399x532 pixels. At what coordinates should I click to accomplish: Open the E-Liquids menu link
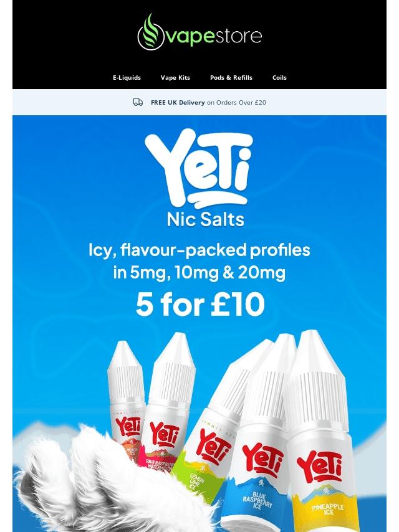click(x=127, y=77)
